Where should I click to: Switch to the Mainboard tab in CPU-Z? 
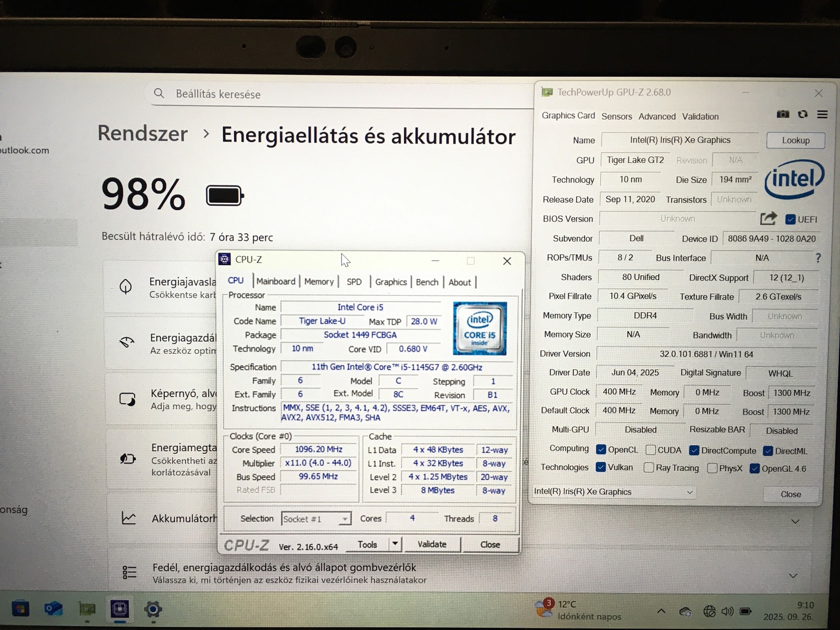(276, 281)
